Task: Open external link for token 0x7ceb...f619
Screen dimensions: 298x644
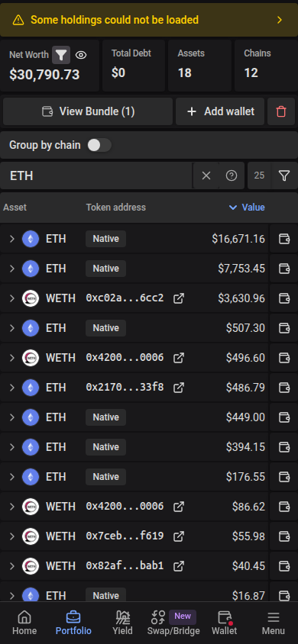Action: click(178, 536)
